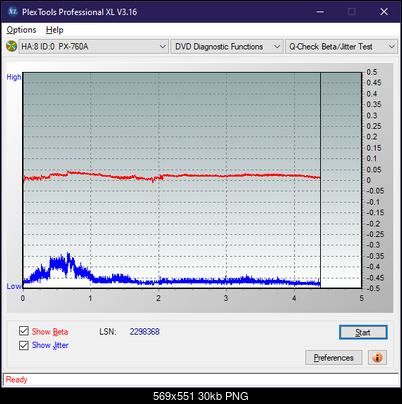
Task: Open the orange info button
Action: [x=377, y=358]
